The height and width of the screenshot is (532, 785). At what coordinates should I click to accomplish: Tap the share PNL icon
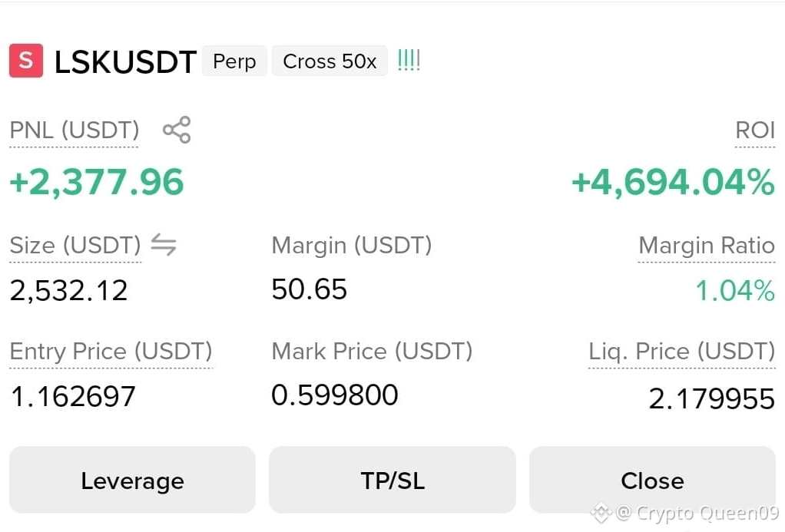[x=177, y=131]
